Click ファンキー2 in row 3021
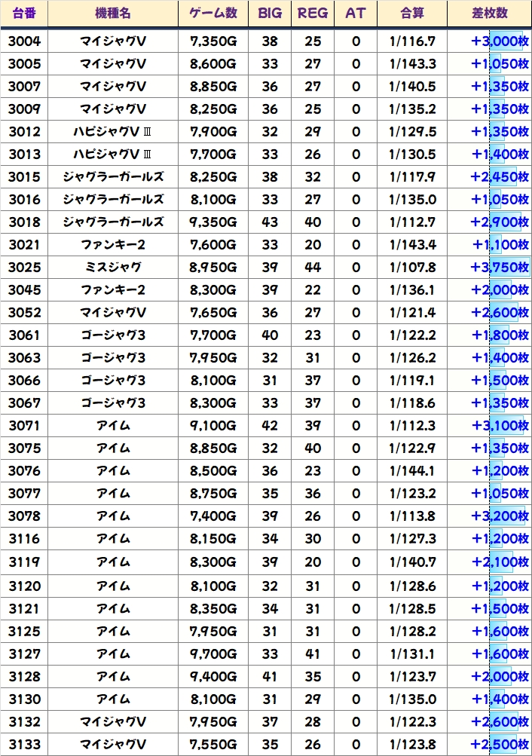Image resolution: width=532 pixels, height=756 pixels. coord(113,245)
